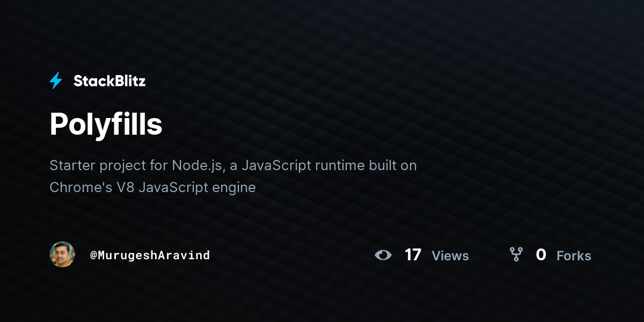Click the 17 view count number
The image size is (644, 322).
tap(413, 255)
